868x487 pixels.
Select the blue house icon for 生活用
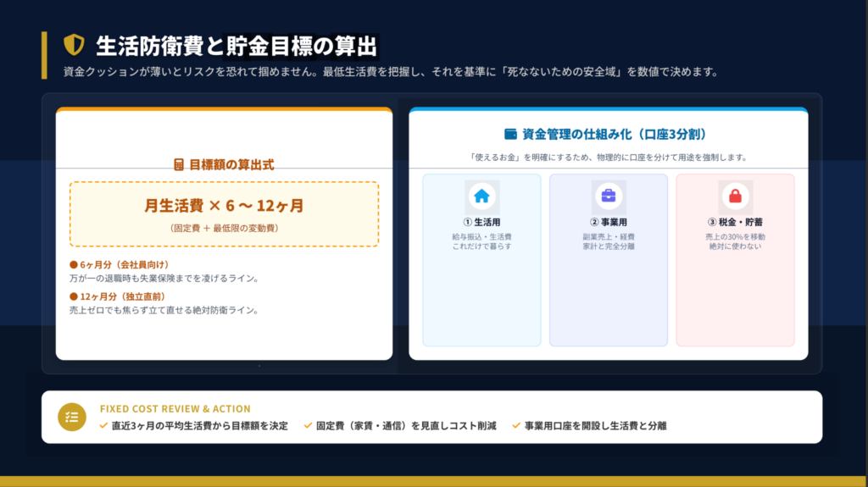481,196
